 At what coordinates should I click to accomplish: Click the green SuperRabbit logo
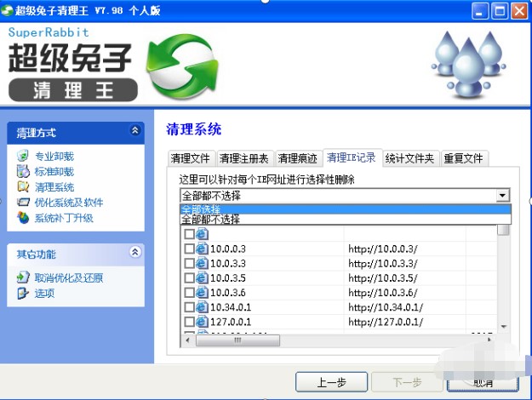[x=182, y=66]
